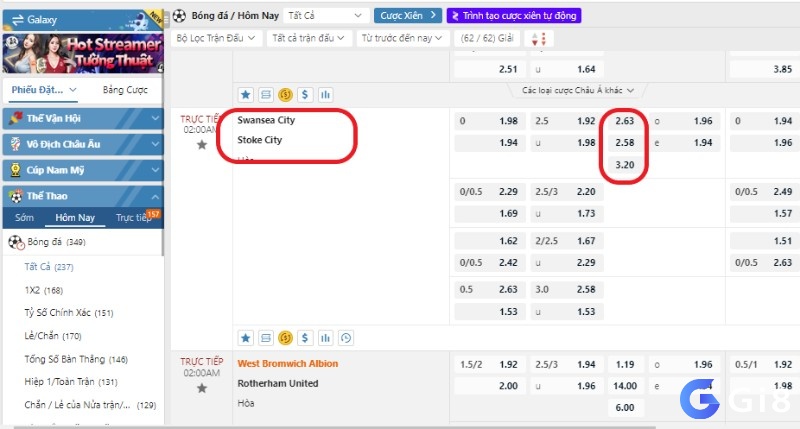Expand the Phiếu Đặt dropdown
The height and width of the screenshot is (429, 800).
[x=44, y=90]
